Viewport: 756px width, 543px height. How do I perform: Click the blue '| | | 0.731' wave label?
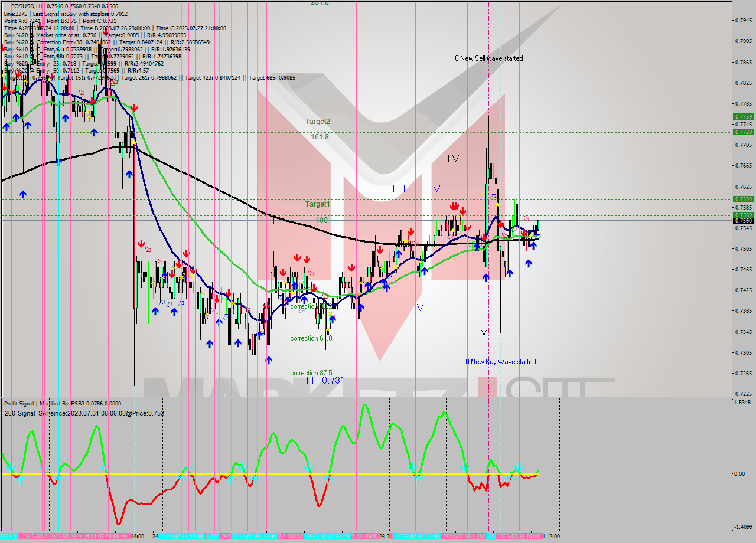[325, 380]
